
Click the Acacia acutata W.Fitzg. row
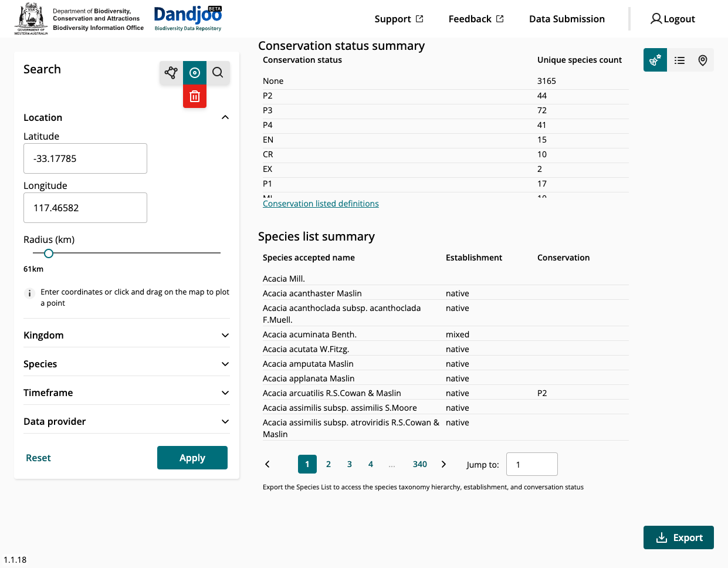pos(446,349)
